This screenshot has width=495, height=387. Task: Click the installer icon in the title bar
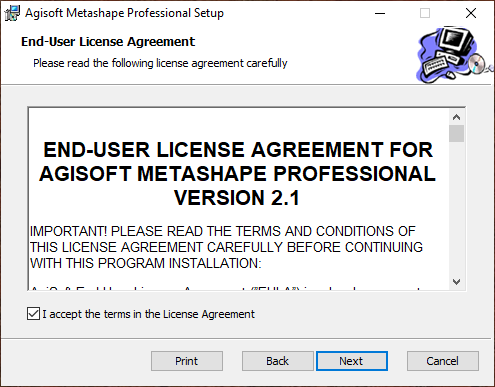(x=12, y=13)
